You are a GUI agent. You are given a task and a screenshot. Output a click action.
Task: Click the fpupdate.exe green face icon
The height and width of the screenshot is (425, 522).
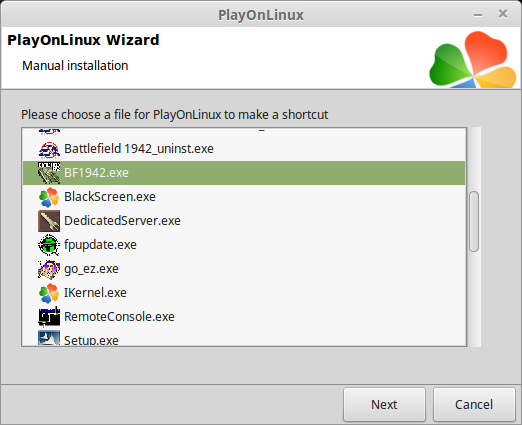[49, 245]
